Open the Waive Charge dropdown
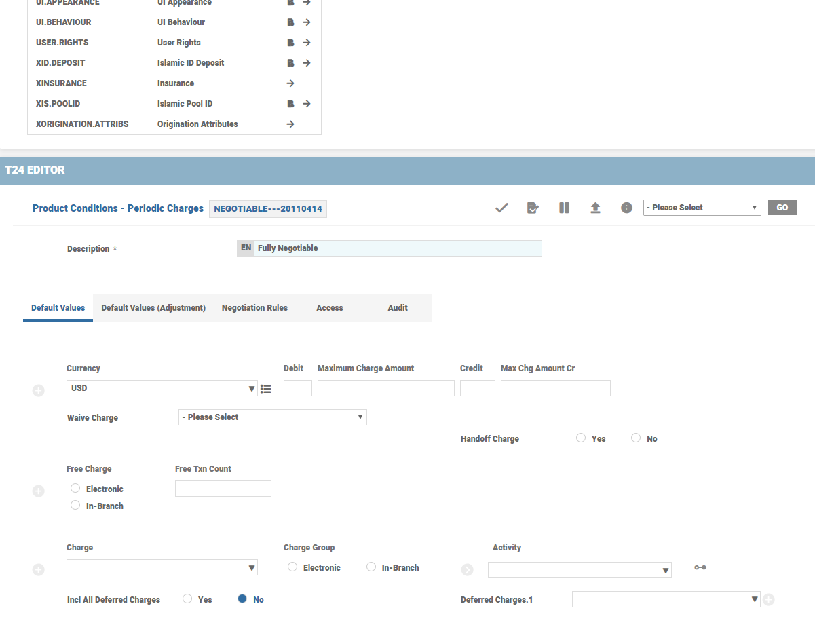Screen dimensions: 815x644 point(272,417)
